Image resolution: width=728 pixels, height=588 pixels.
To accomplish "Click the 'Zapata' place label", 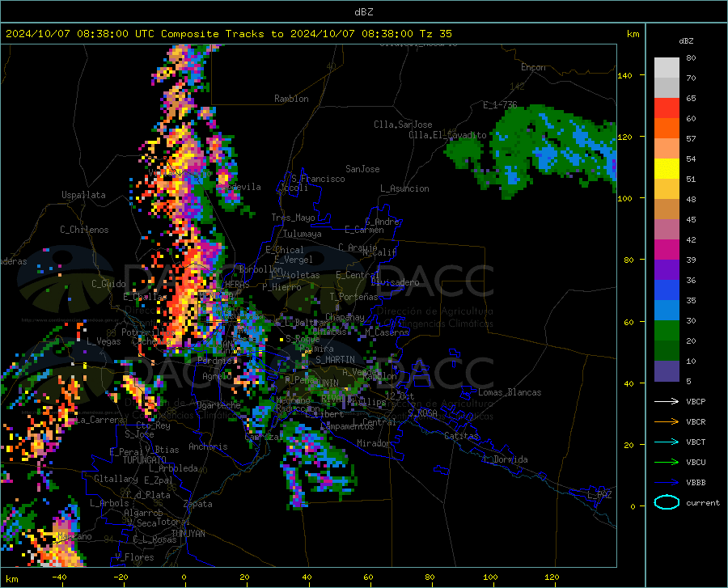I will tap(197, 504).
